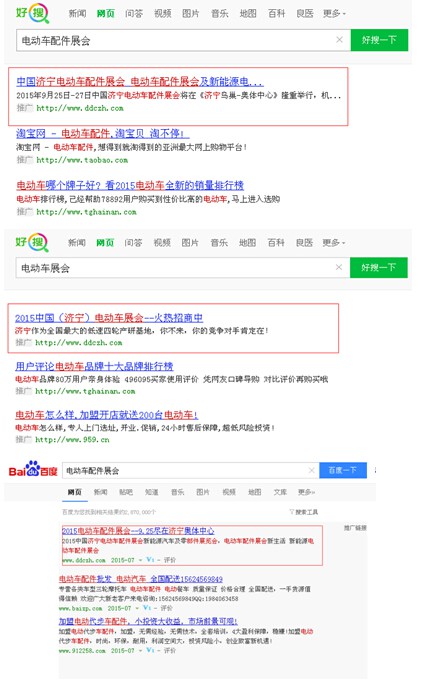Clear the Haosou 电动车配件展会 query with the X icon
The image size is (424, 689).
click(339, 40)
